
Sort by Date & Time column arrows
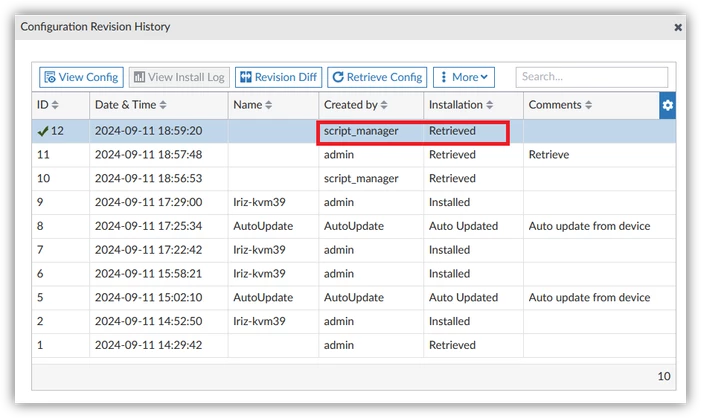tap(163, 105)
